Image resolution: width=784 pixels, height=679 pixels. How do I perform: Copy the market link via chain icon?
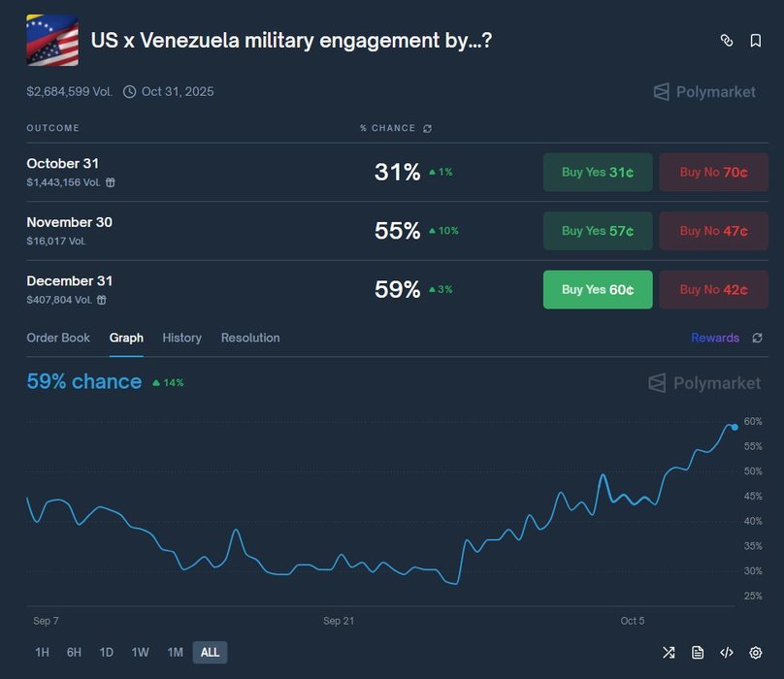tap(726, 41)
